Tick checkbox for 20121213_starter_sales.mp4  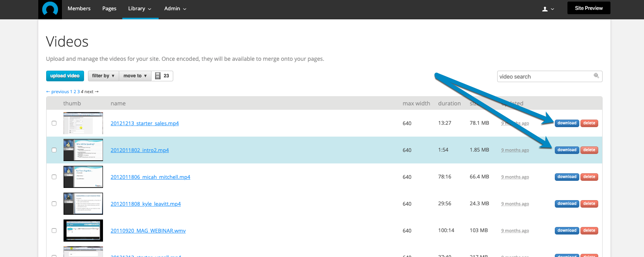click(54, 123)
